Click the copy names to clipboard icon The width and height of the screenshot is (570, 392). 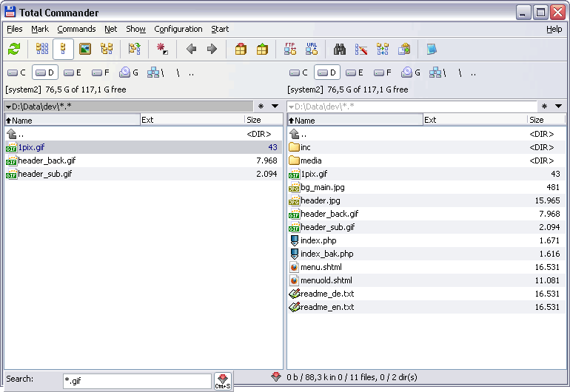click(x=404, y=49)
